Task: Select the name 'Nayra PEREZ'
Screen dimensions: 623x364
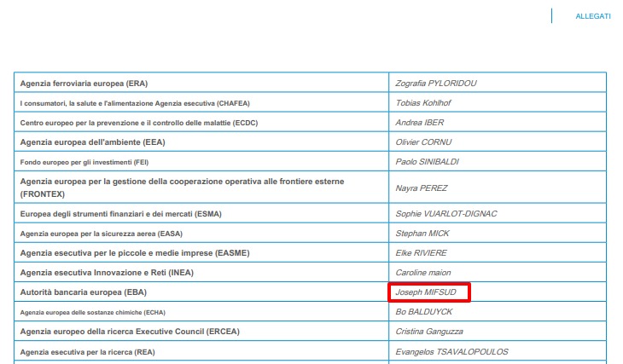Action: click(x=421, y=188)
